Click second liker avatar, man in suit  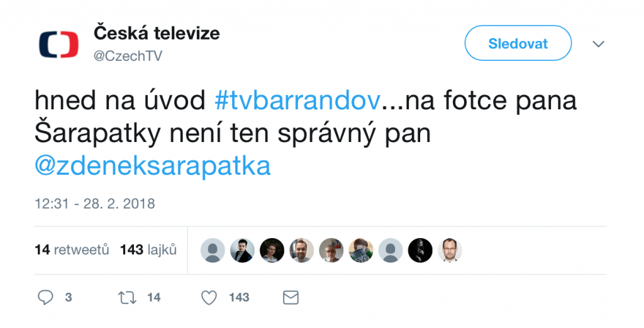(x=242, y=250)
